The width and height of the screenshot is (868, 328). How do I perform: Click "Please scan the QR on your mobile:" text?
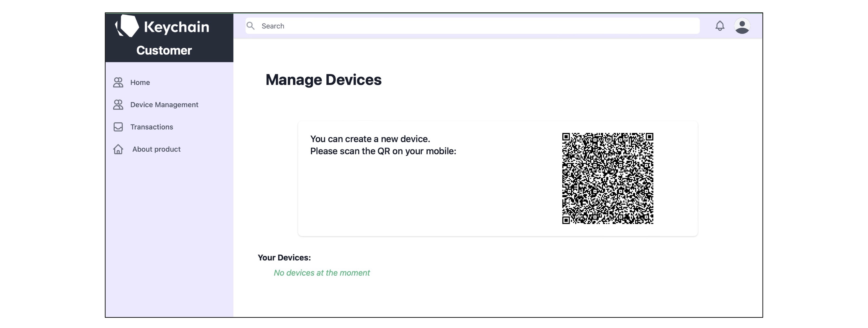383,151
